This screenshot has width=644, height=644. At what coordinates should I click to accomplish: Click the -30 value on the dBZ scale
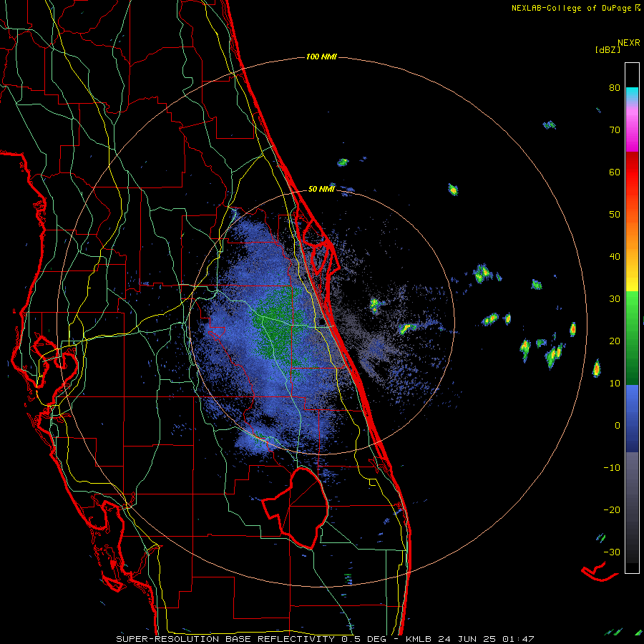click(612, 552)
